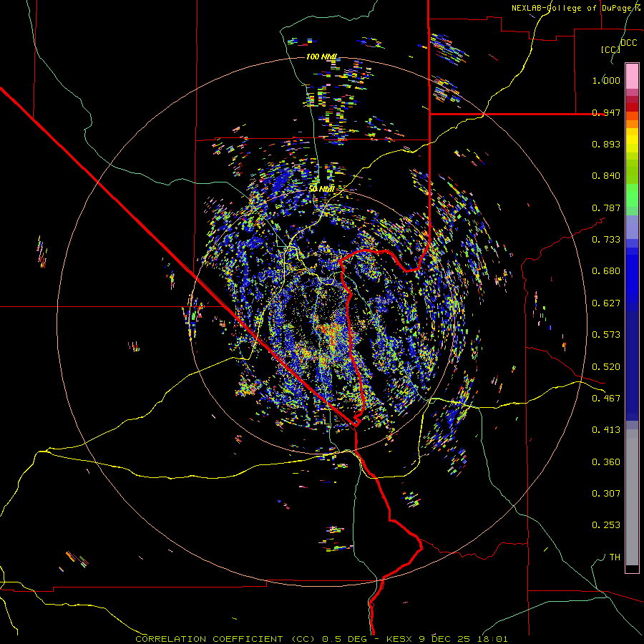Select the 0.520 legend value

pos(606,367)
